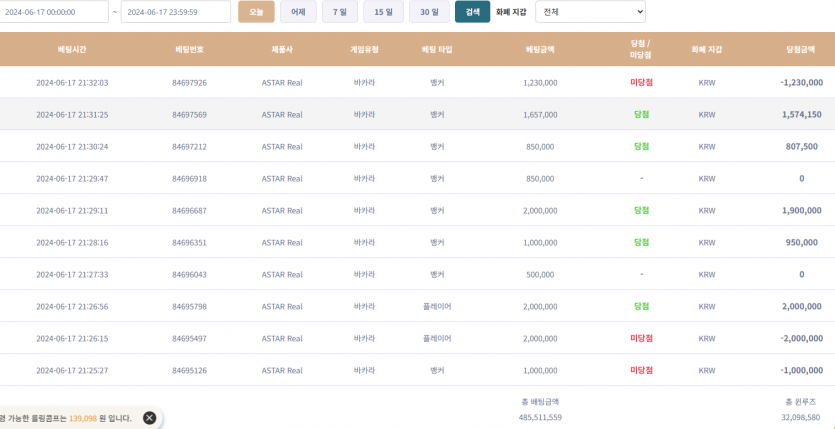835x429 pixels.
Task: Click 당첨 status in row 84697569
Action: click(641, 114)
